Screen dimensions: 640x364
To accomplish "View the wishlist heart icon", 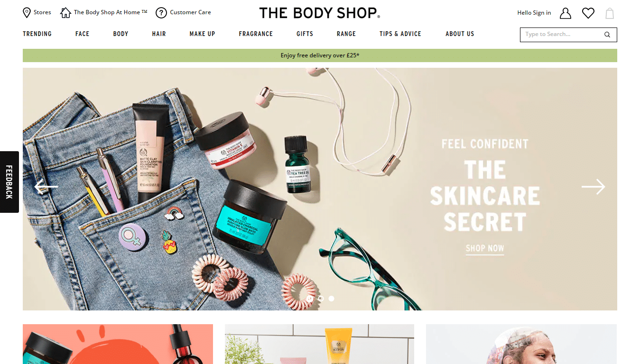I will click(588, 13).
